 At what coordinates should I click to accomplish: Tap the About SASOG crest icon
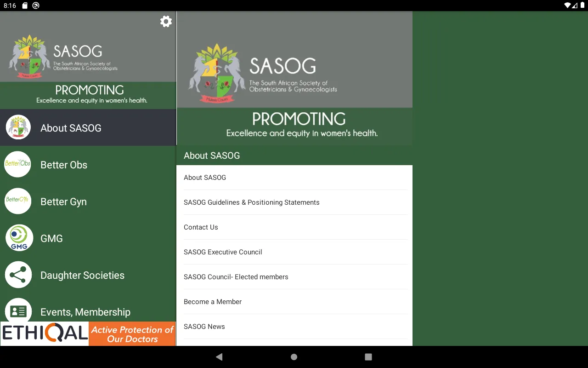[18, 127]
